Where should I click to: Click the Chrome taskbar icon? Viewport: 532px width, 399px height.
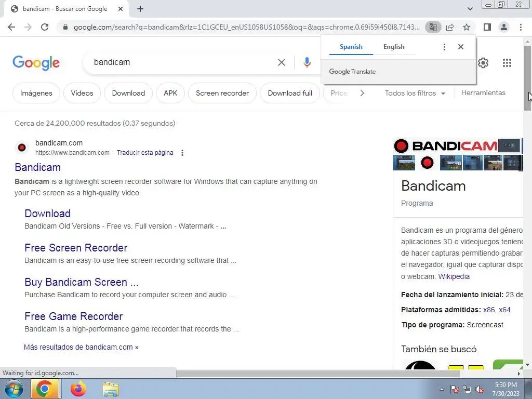[x=45, y=389]
